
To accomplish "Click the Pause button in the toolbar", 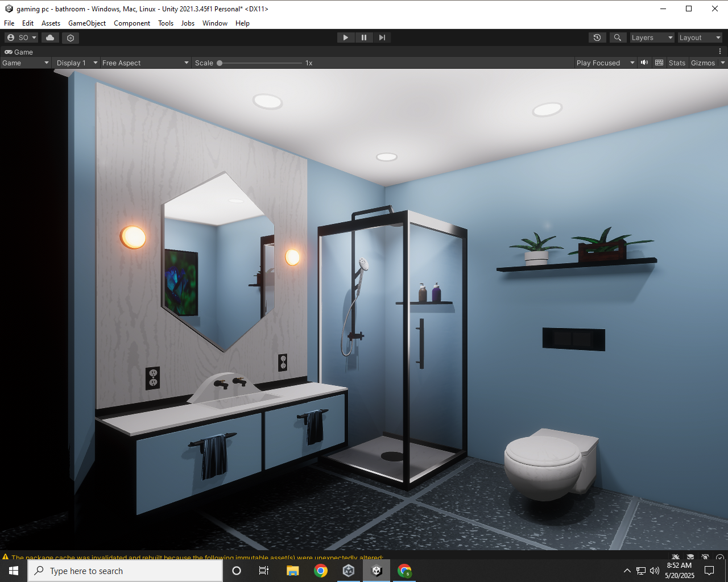I will point(364,37).
